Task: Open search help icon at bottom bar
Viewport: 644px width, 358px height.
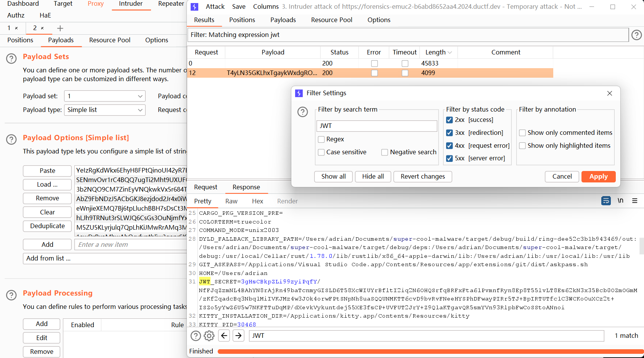Action: (x=196, y=336)
